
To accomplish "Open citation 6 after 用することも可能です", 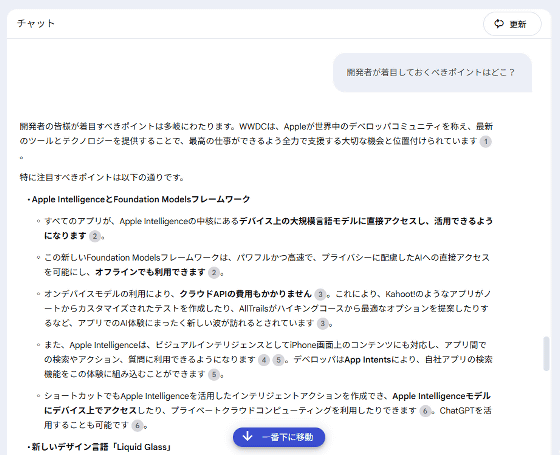I will [x=138, y=426].
